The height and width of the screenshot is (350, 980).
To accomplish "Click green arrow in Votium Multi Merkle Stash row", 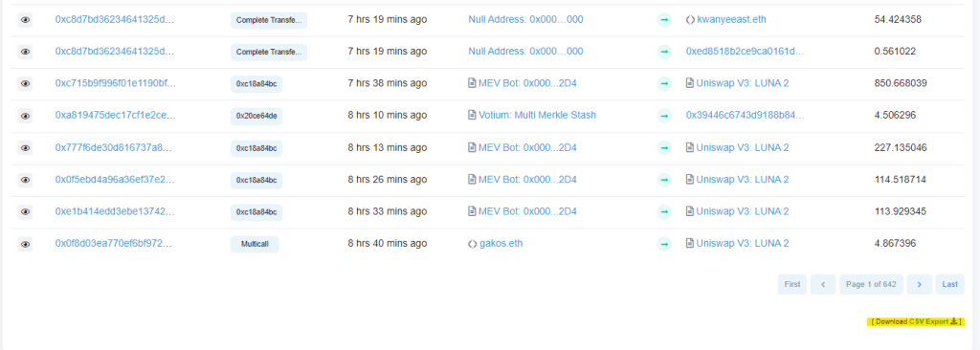I will click(664, 116).
